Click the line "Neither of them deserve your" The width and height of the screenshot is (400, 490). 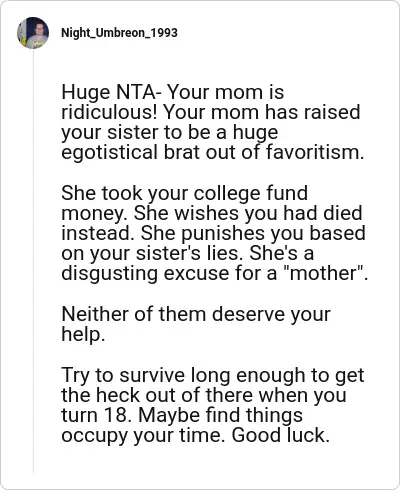pyautogui.click(x=196, y=314)
